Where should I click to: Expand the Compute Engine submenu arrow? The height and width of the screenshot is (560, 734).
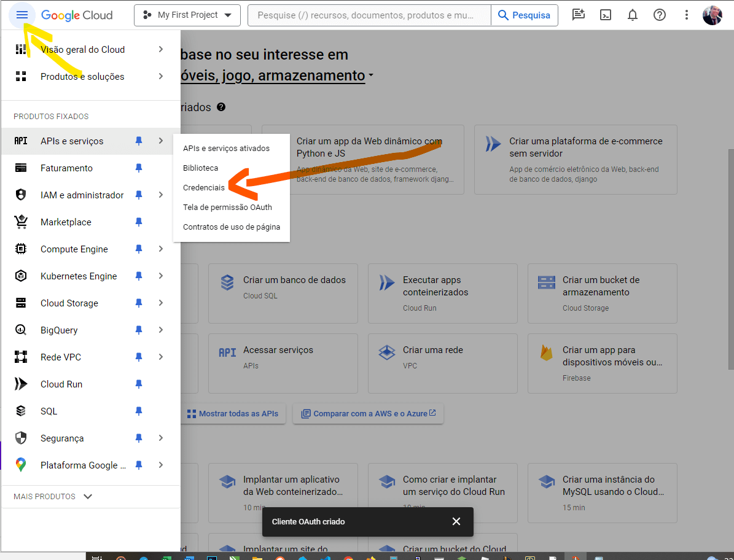point(161,249)
